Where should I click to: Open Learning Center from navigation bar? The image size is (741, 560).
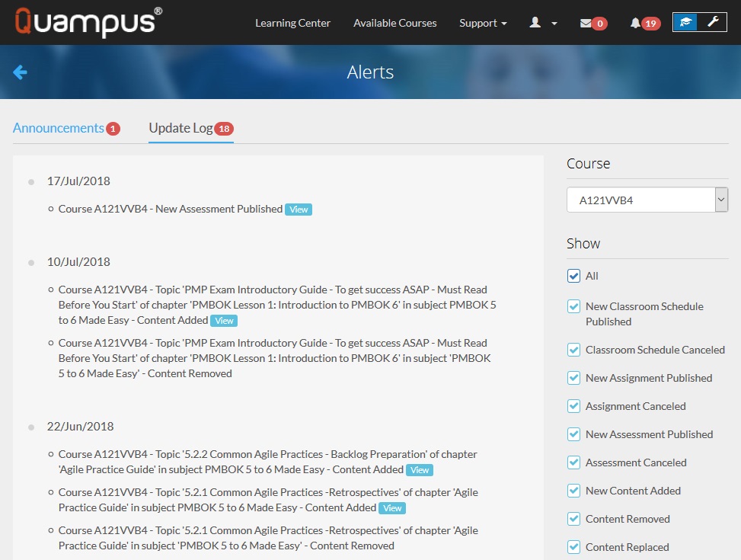(x=292, y=23)
